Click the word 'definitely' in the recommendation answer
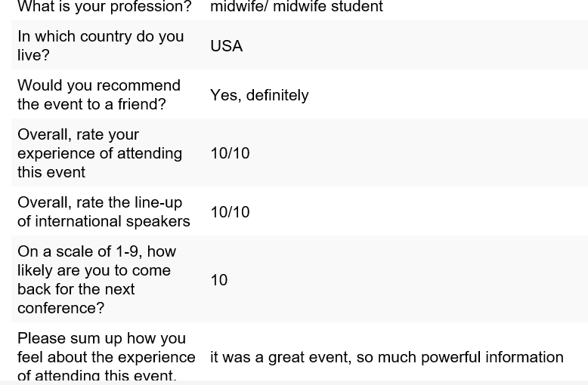 click(x=277, y=95)
